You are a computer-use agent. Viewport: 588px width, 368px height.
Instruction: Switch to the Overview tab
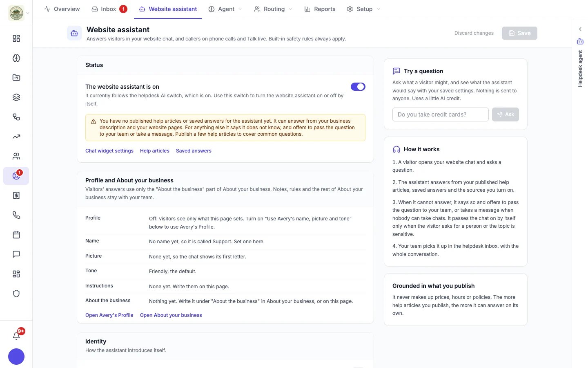pyautogui.click(x=62, y=9)
